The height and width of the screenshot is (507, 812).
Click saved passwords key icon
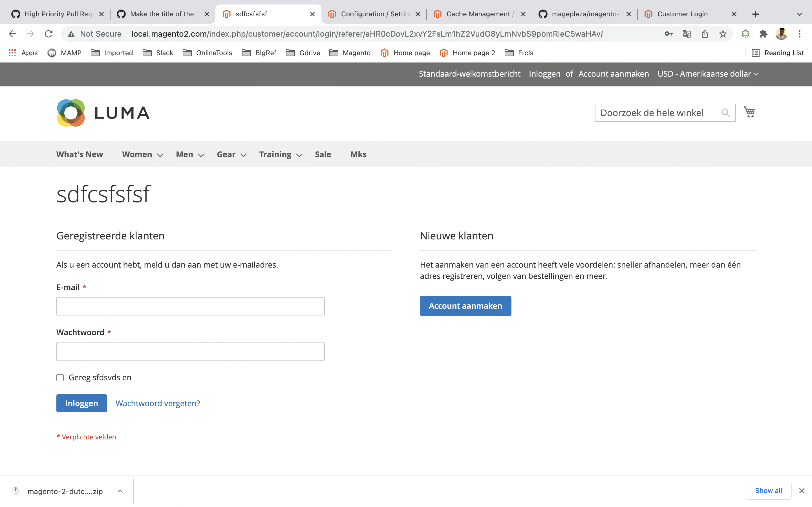point(668,34)
